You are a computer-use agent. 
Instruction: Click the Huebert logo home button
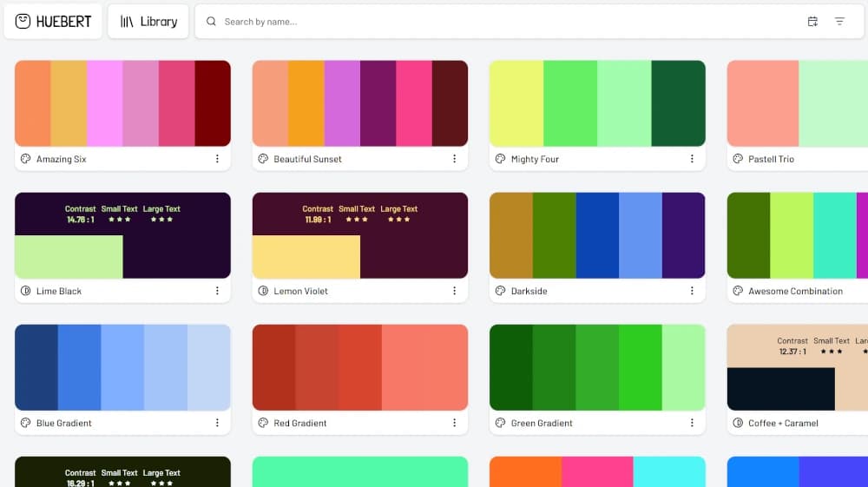[53, 22]
